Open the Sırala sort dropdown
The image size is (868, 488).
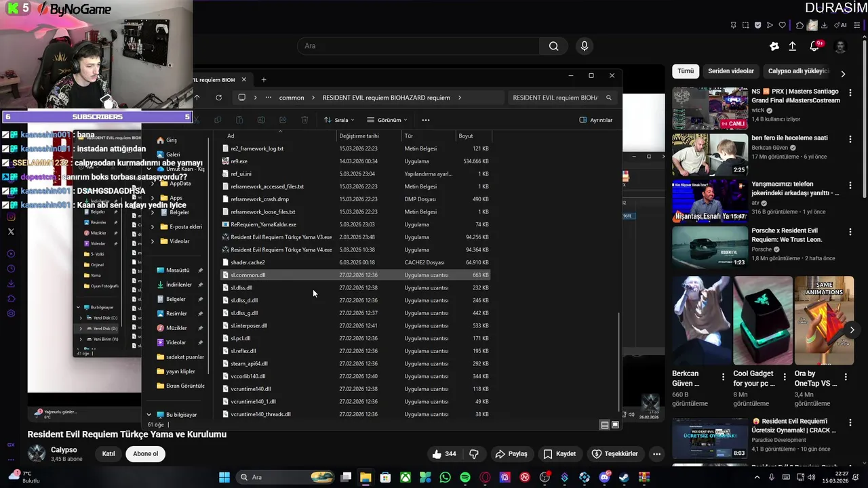pyautogui.click(x=339, y=120)
